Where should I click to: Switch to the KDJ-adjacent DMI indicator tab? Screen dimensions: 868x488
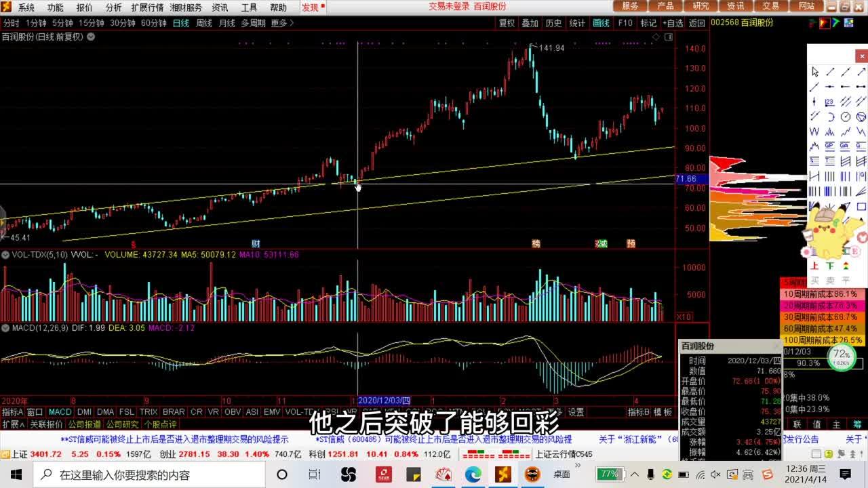click(x=84, y=412)
